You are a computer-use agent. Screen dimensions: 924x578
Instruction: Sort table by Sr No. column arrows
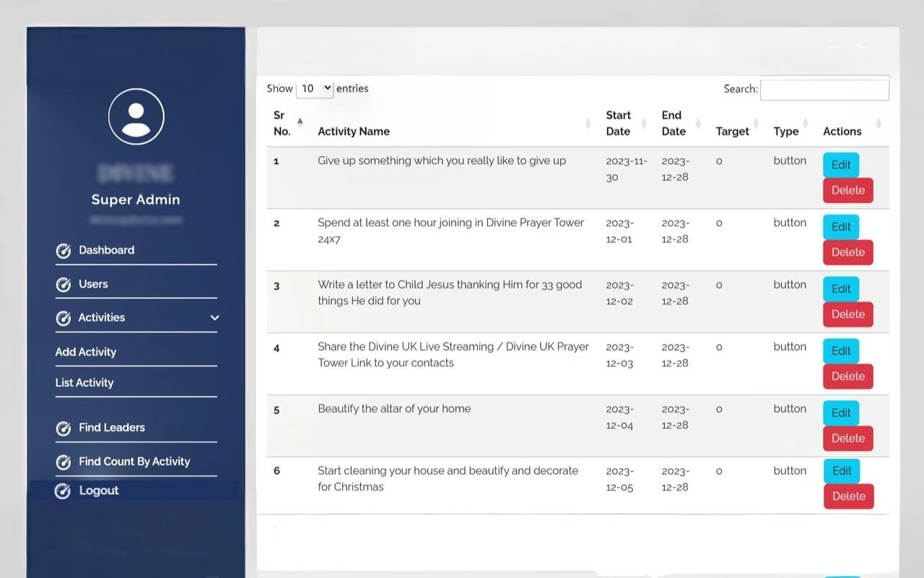click(300, 123)
